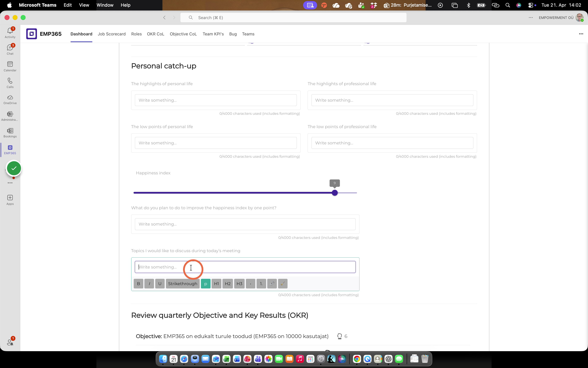Click the green checkmark floating button
This screenshot has width=588, height=368.
(14, 168)
